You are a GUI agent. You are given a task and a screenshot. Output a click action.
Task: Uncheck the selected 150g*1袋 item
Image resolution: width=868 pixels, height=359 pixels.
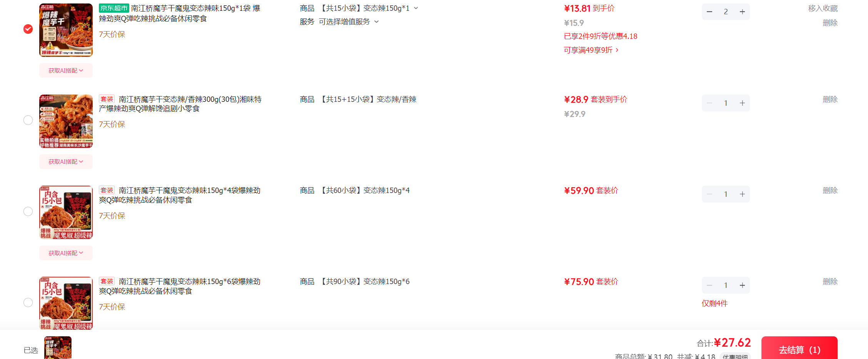click(x=28, y=29)
